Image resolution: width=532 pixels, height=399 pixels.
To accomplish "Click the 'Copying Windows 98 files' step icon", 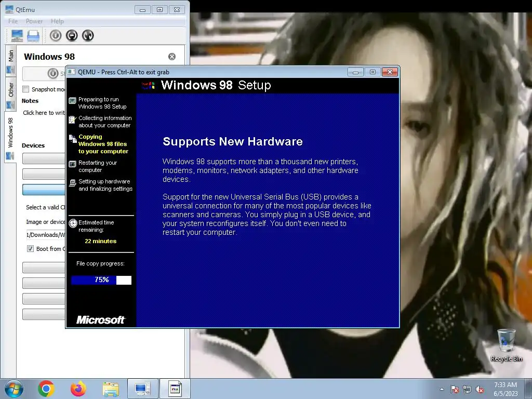I will pos(73,138).
